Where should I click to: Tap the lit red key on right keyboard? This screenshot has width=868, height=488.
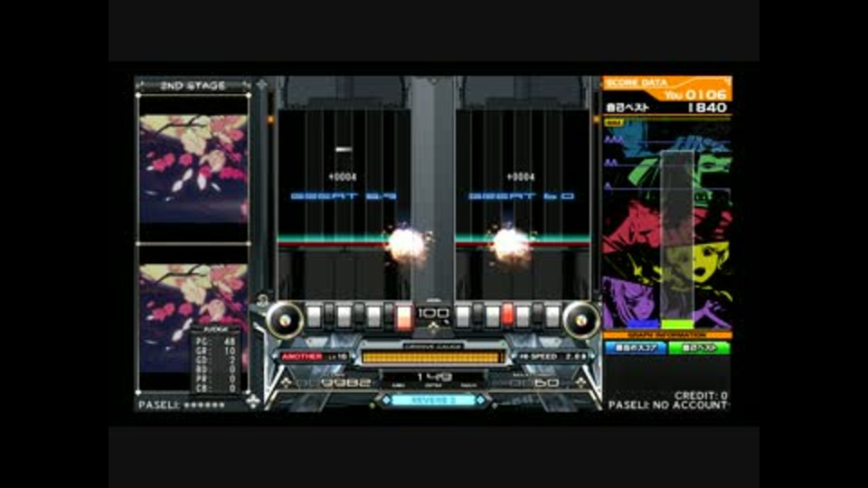click(507, 314)
